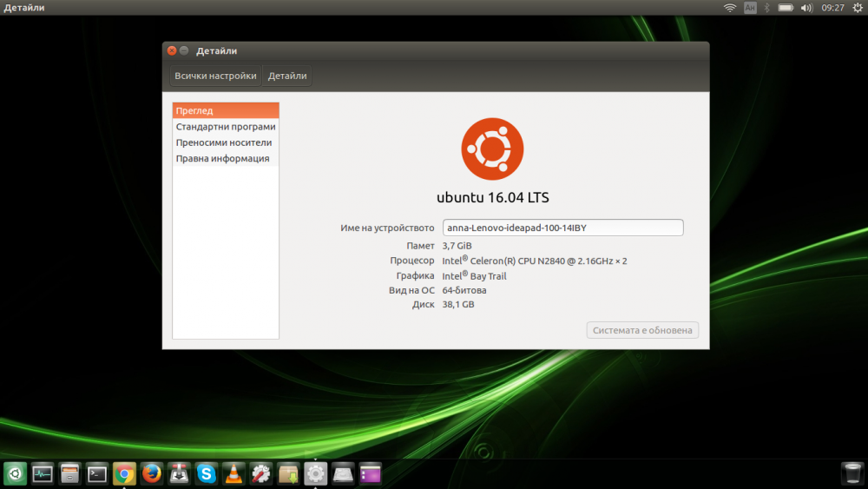Click the Графика label
The width and height of the screenshot is (868, 489).
415,275
